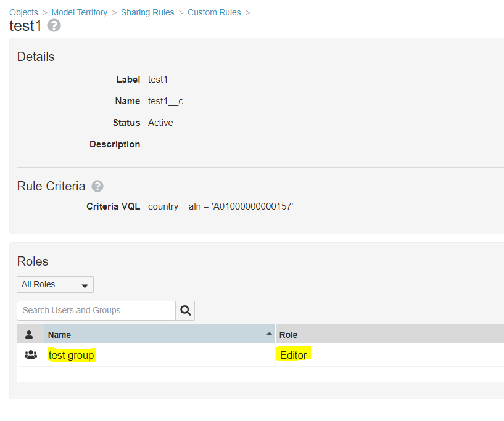The height and width of the screenshot is (421, 504).
Task: Go to Objects in the breadcrumb
Action: click(23, 12)
